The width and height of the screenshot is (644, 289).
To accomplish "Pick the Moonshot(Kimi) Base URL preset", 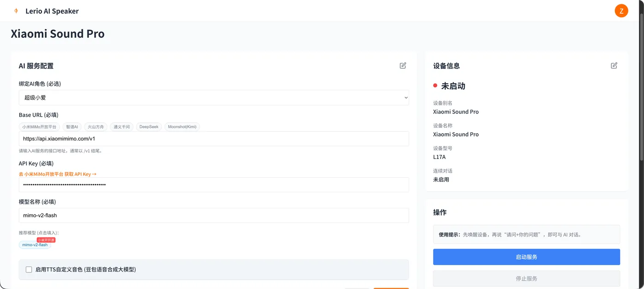I will point(182,127).
